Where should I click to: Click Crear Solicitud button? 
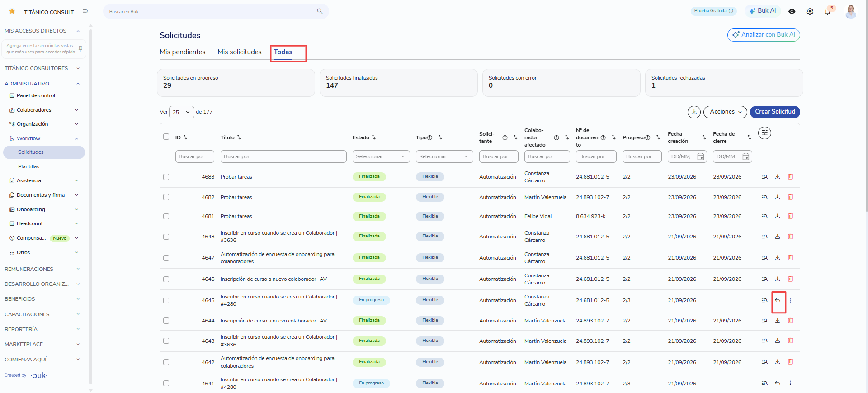pos(775,112)
